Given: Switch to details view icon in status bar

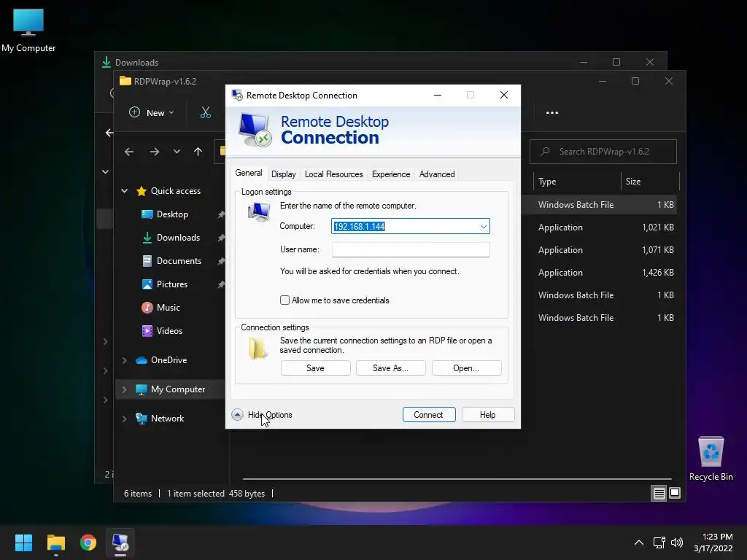Looking at the screenshot, I should pyautogui.click(x=659, y=494).
